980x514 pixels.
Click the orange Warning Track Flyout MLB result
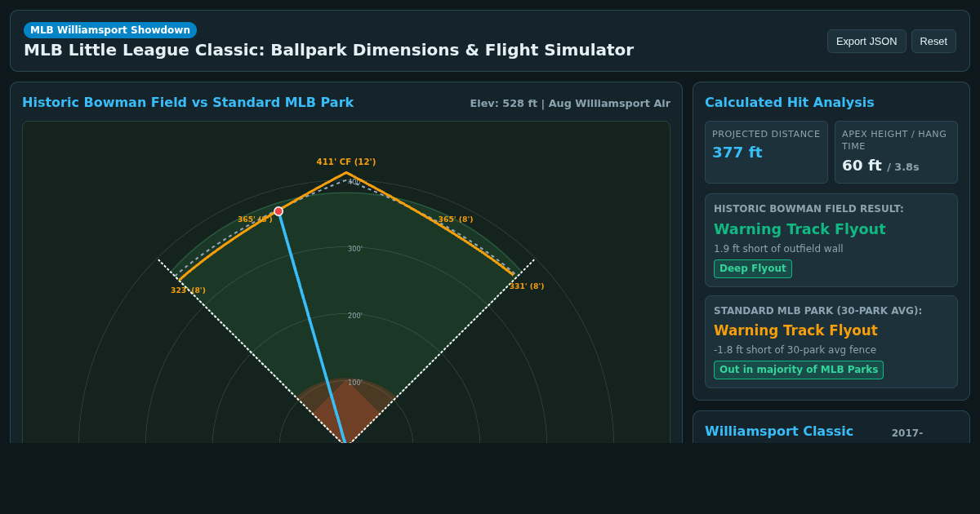tap(795, 330)
